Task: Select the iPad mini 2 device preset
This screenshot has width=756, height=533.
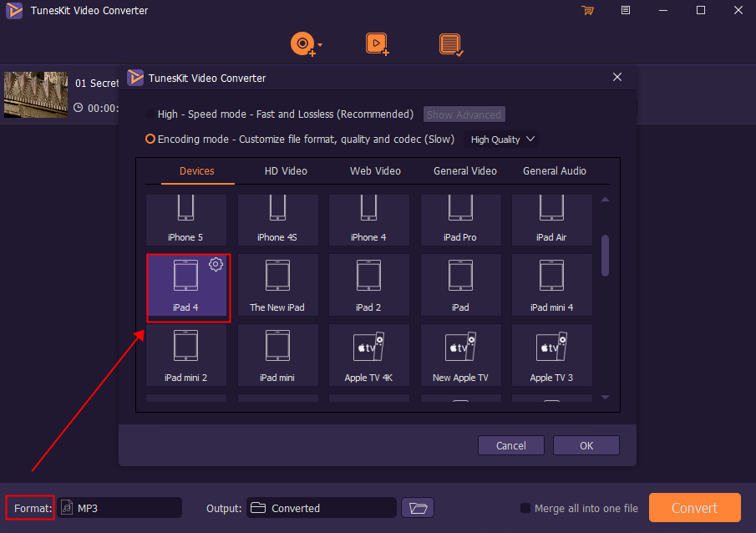Action: [185, 356]
